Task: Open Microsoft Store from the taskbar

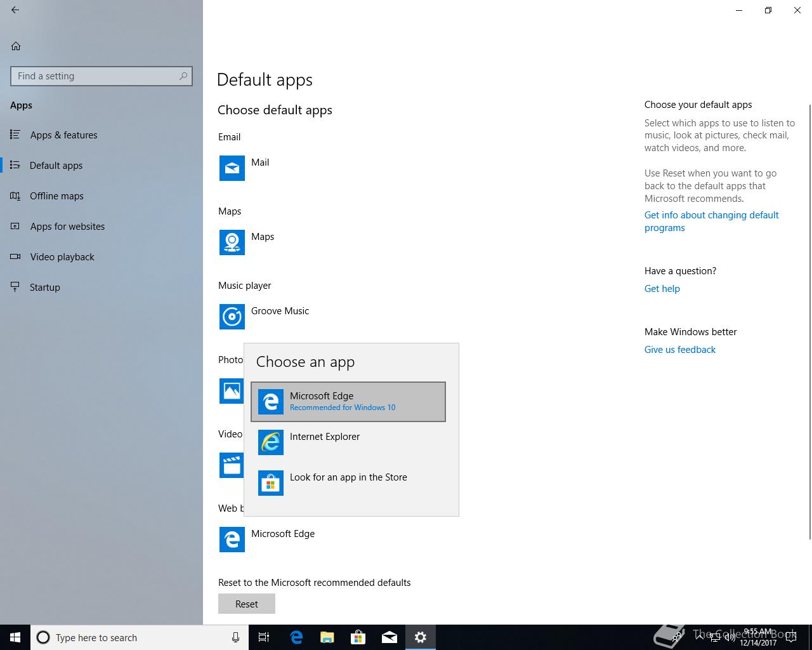Action: pos(358,637)
